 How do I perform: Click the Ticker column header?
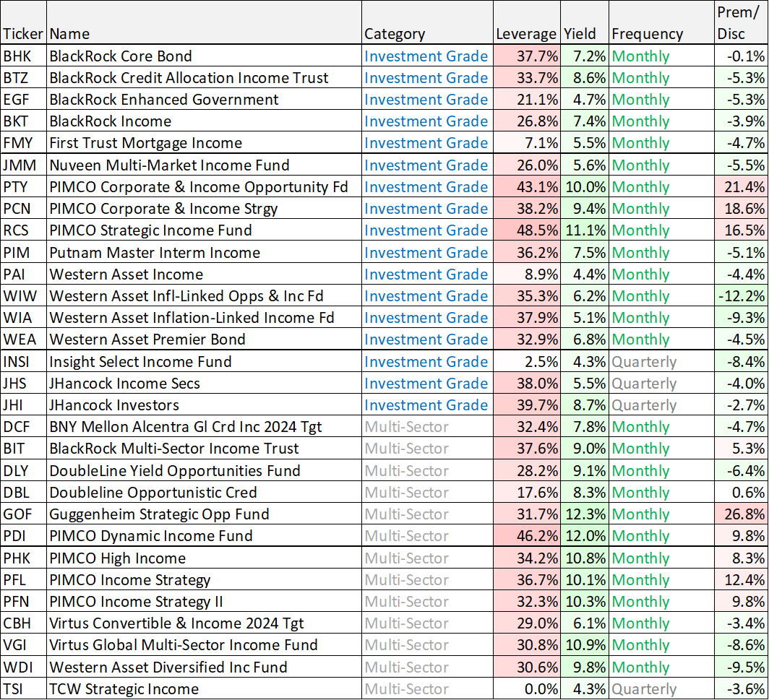tap(23, 22)
